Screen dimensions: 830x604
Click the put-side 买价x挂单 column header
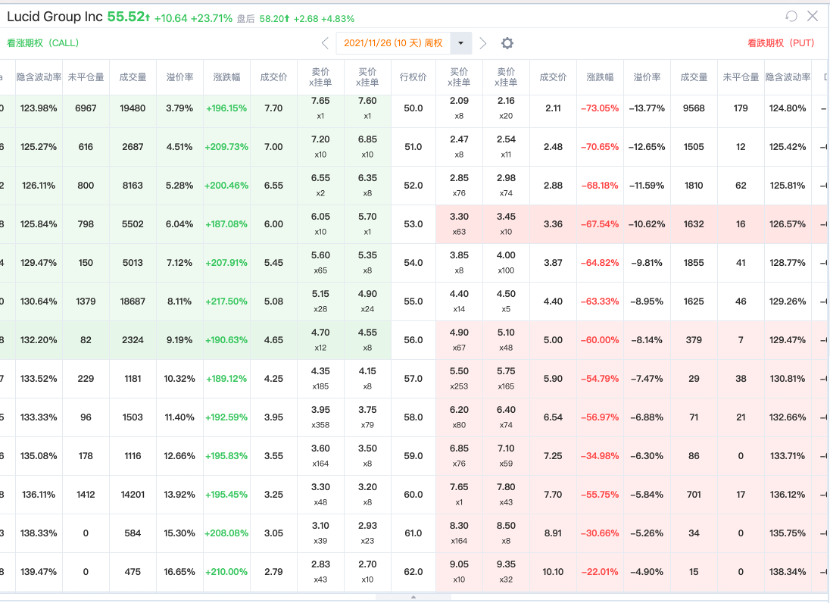(459, 77)
